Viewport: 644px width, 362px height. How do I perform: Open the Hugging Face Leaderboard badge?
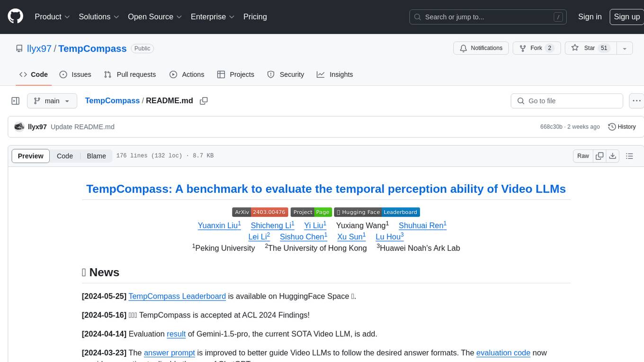377,212
